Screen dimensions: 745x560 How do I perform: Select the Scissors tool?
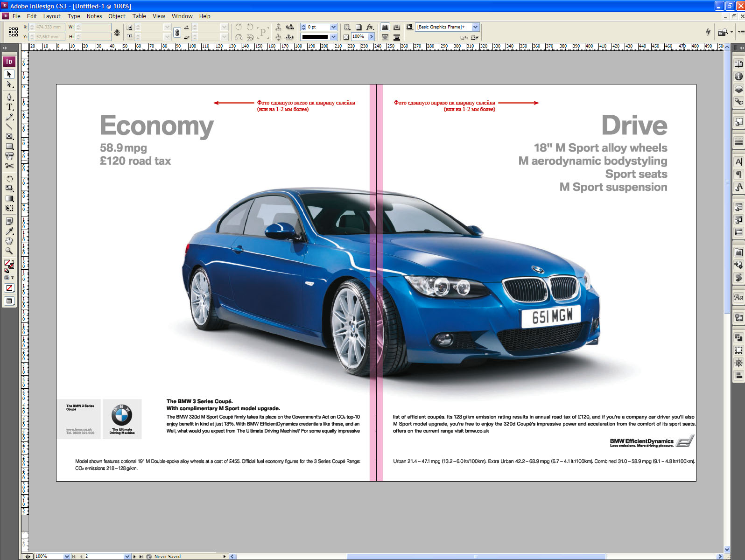[9, 166]
